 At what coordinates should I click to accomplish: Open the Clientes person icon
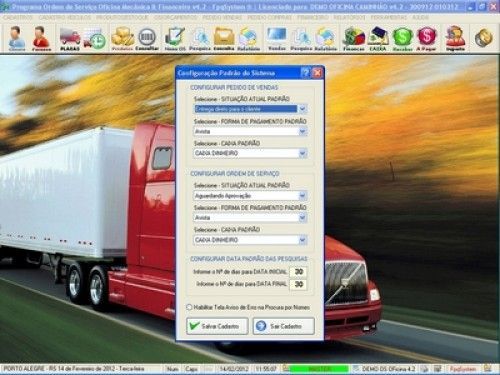click(x=17, y=38)
